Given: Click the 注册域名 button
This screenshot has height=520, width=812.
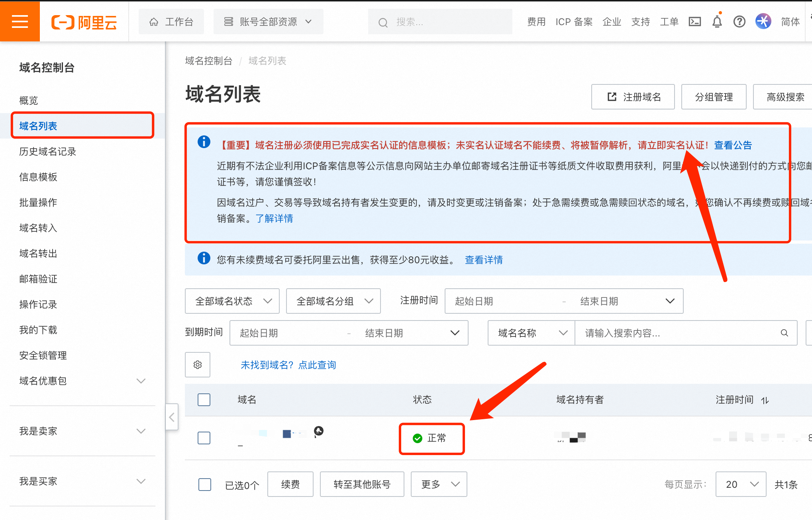Looking at the screenshot, I should (633, 97).
